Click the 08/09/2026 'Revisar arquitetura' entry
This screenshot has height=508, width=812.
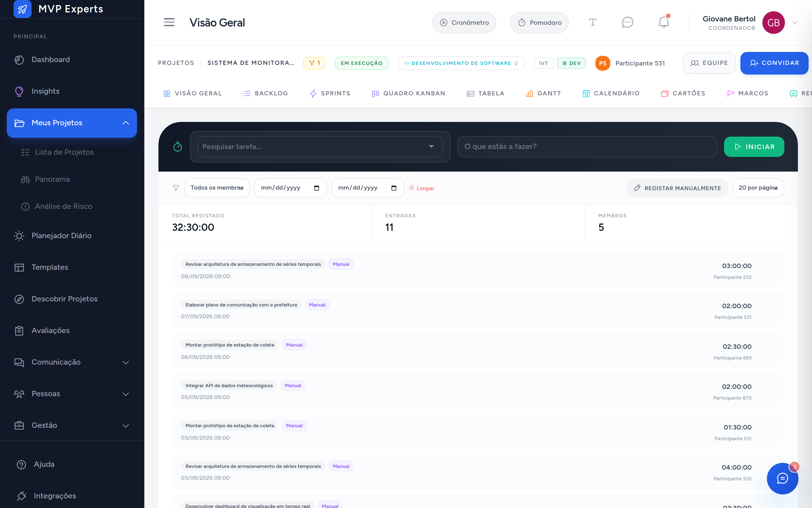[x=478, y=270]
